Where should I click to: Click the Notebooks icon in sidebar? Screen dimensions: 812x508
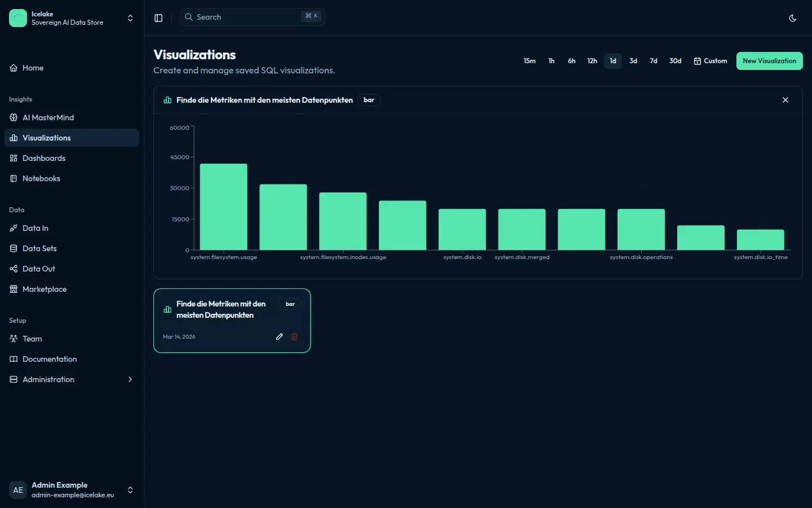tap(14, 178)
